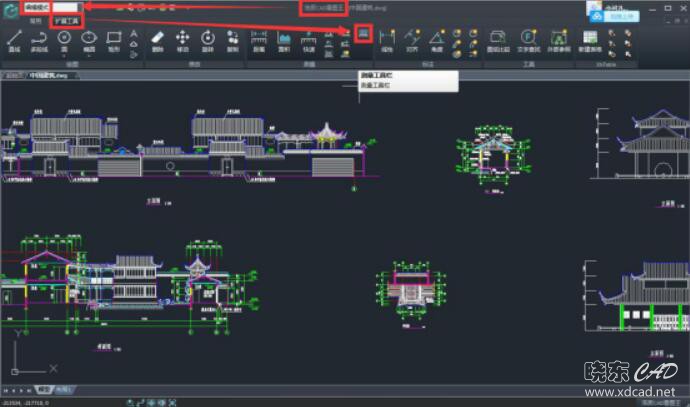Click the highlighted toolbar icon in red box
Viewport: 690px width, 407px height.
click(362, 35)
